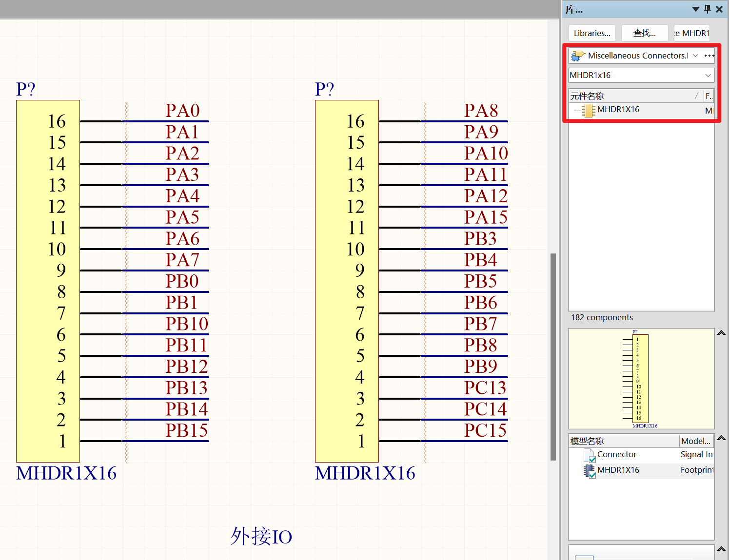The width and height of the screenshot is (729, 560).
Task: Select the PB7 net label
Action: (x=481, y=324)
